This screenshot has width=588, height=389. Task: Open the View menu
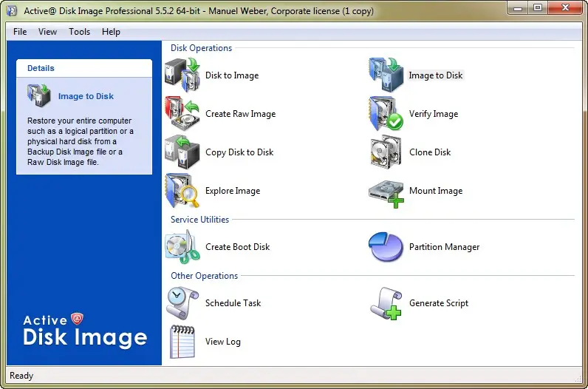(x=47, y=32)
